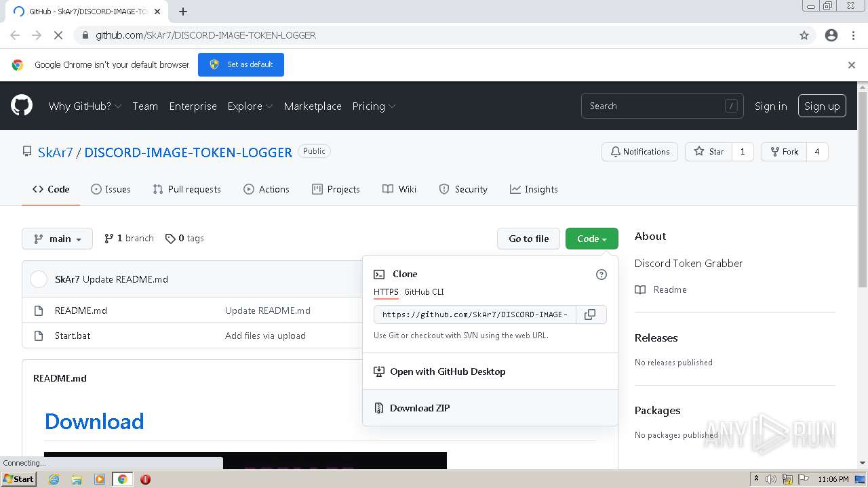Open the Enterprise page
868x488 pixels.
pyautogui.click(x=193, y=106)
